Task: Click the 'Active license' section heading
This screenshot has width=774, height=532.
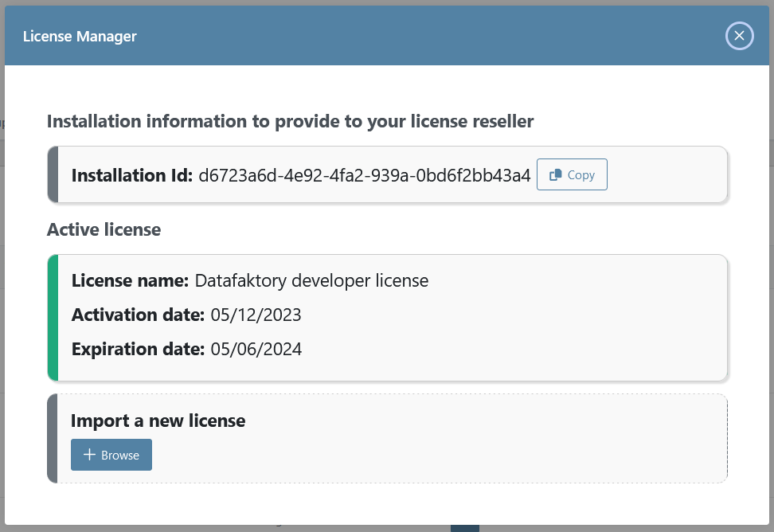Action: 104,229
